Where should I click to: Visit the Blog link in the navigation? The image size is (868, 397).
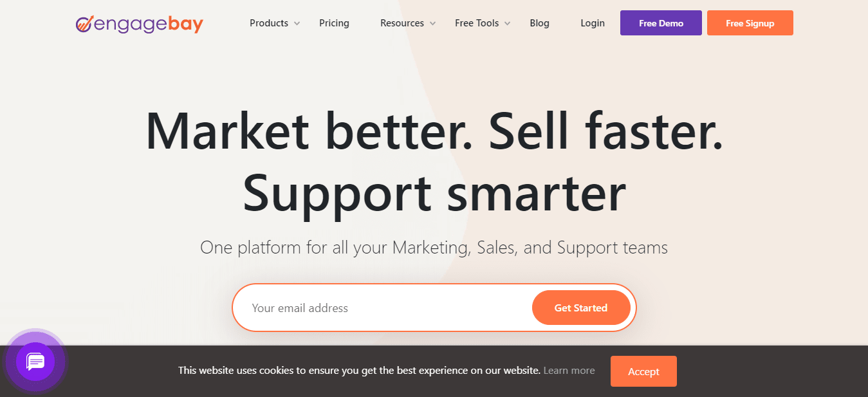pos(539,23)
